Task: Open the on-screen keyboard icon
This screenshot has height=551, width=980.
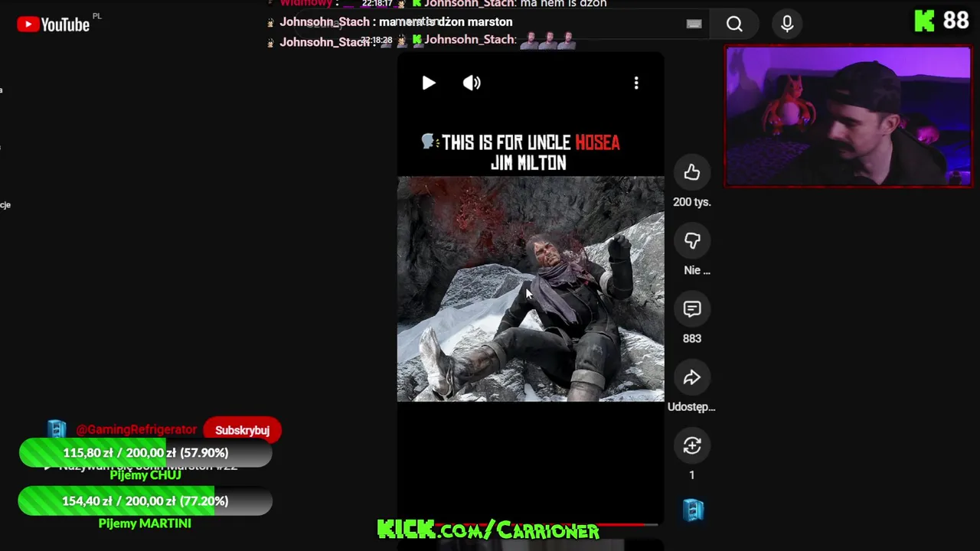Action: [x=694, y=24]
